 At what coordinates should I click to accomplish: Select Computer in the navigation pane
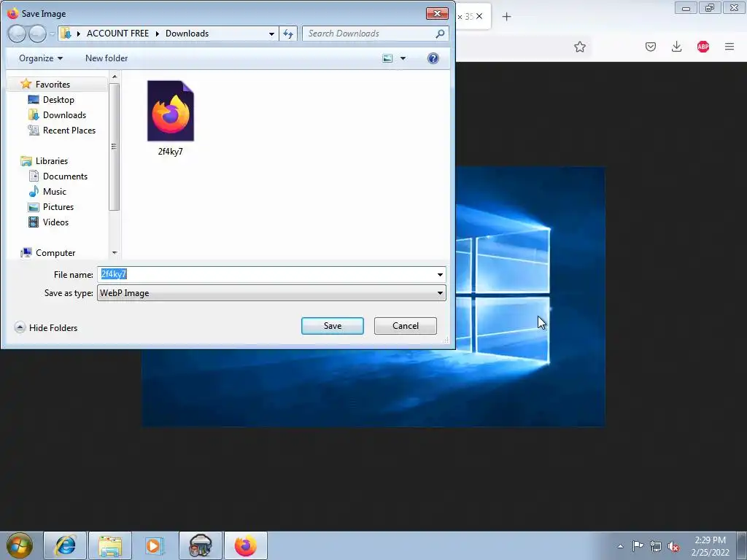55,253
